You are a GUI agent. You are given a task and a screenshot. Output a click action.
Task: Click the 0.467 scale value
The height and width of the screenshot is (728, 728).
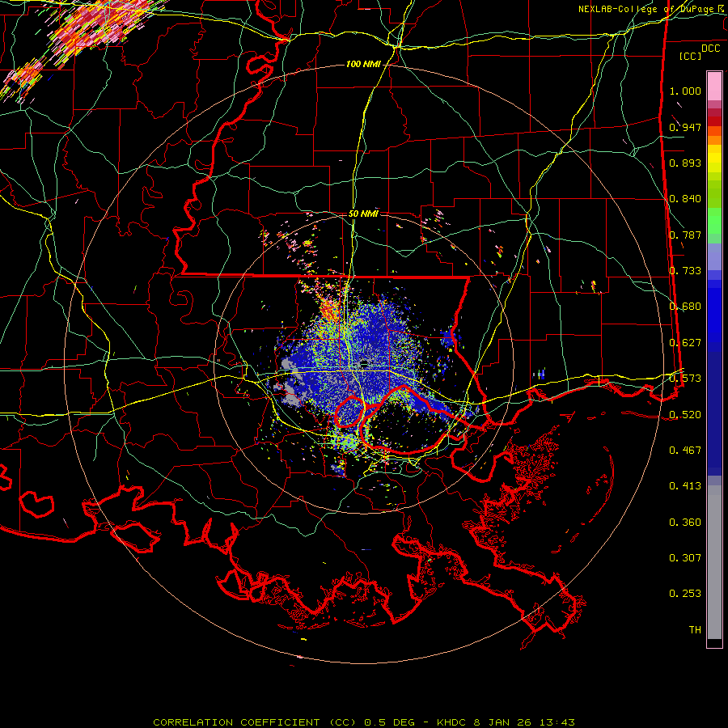tap(685, 451)
